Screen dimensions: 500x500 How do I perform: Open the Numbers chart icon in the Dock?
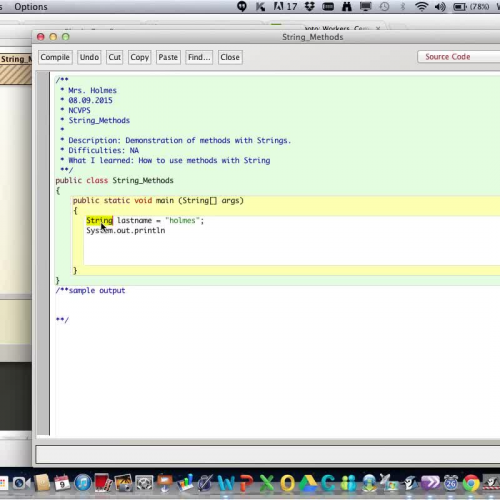click(185, 483)
